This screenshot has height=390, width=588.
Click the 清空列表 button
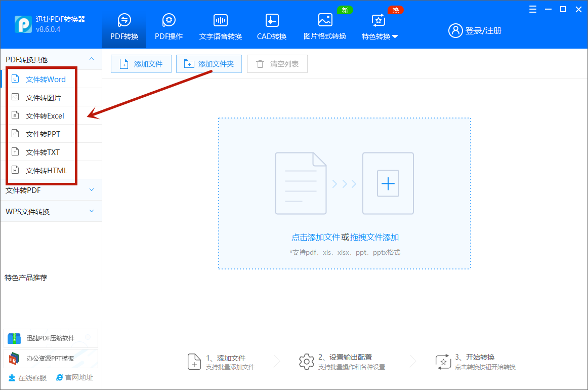pos(277,63)
